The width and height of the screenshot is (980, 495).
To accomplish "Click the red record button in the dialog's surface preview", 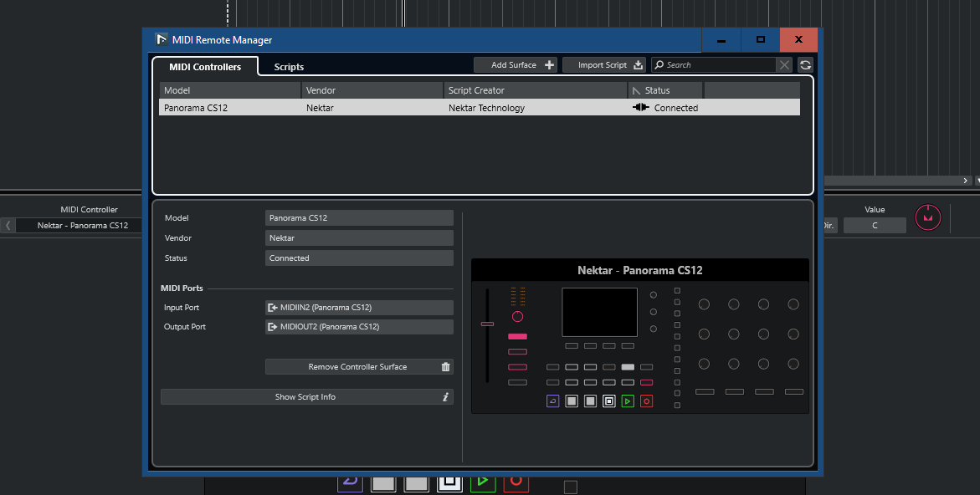I will click(647, 401).
